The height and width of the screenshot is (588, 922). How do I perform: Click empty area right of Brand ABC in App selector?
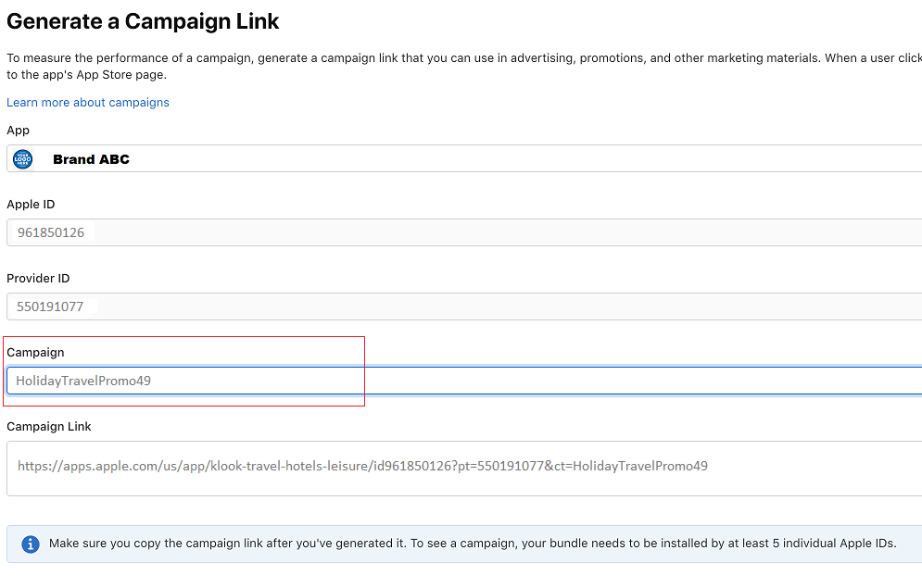524,159
